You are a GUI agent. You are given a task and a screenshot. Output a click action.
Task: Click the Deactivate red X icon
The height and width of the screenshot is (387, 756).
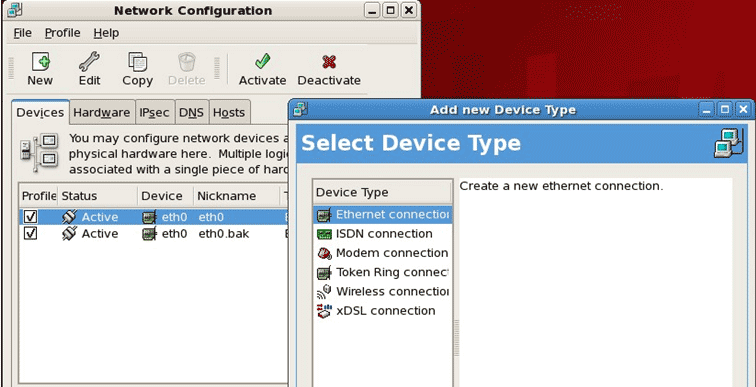tap(329, 62)
